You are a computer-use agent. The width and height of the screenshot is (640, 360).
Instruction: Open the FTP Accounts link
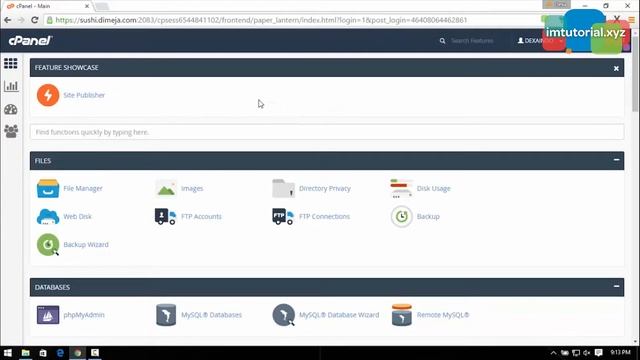(x=201, y=217)
